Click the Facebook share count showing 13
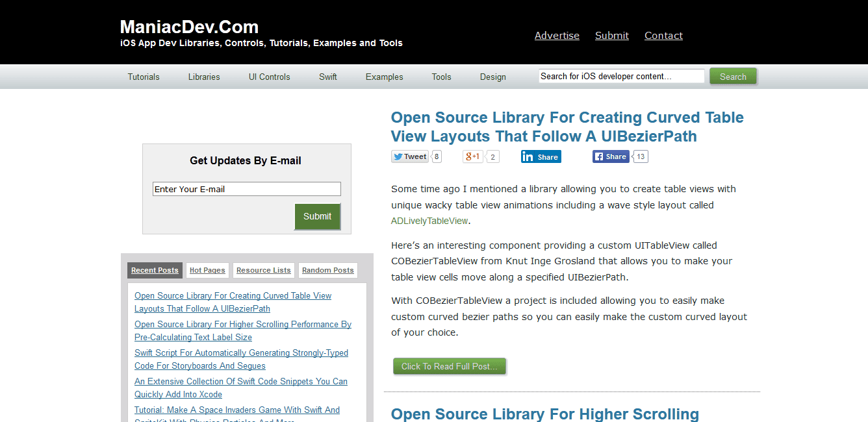 point(641,156)
